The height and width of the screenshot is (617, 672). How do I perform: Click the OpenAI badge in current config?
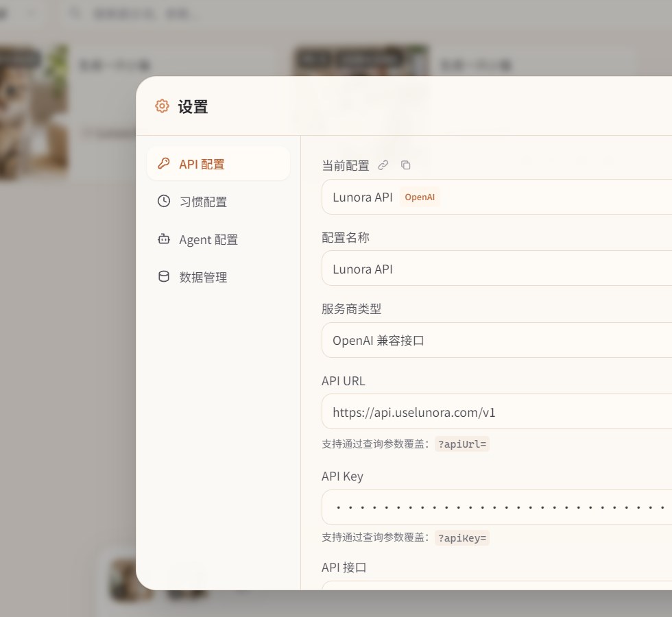tap(420, 197)
